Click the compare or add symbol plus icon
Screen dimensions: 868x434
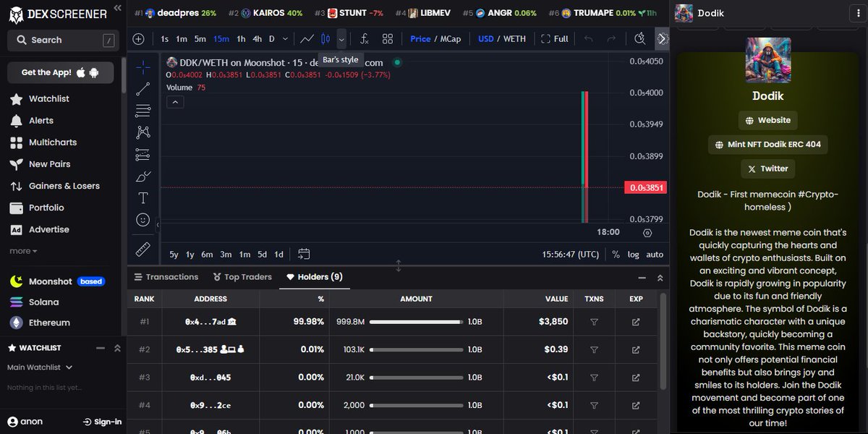tap(138, 39)
